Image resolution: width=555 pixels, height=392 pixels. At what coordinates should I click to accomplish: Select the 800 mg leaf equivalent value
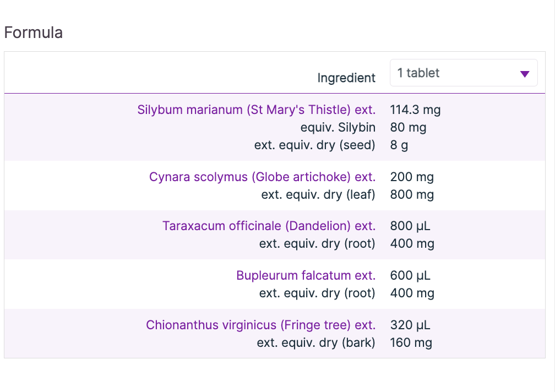[412, 195]
